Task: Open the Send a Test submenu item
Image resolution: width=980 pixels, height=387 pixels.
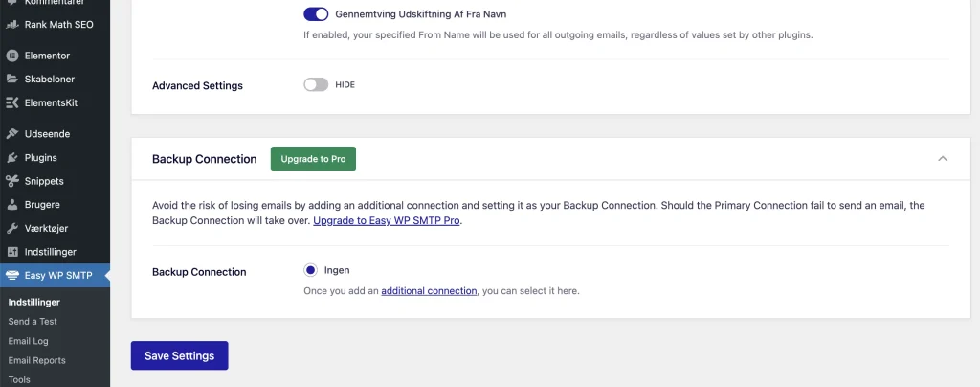Action: pyautogui.click(x=33, y=321)
